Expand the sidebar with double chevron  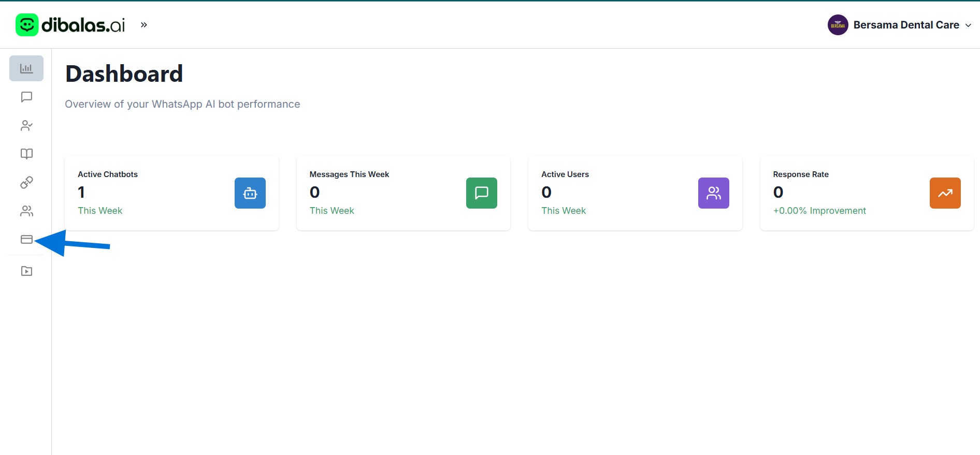coord(144,25)
